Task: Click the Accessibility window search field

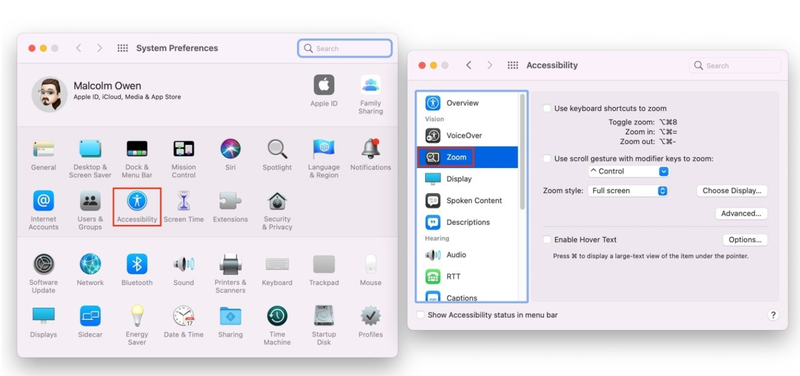Action: coord(735,65)
